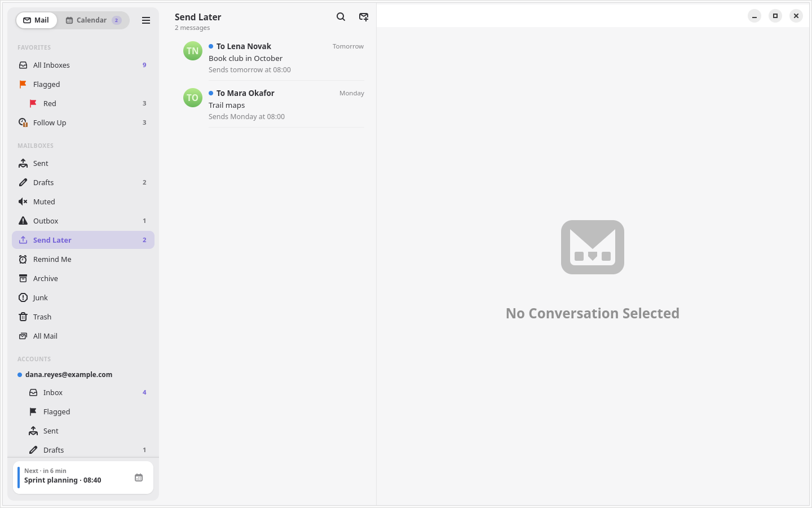The height and width of the screenshot is (508, 812).
Task: Open the 'Trail maps' message
Action: pyautogui.click(x=273, y=104)
